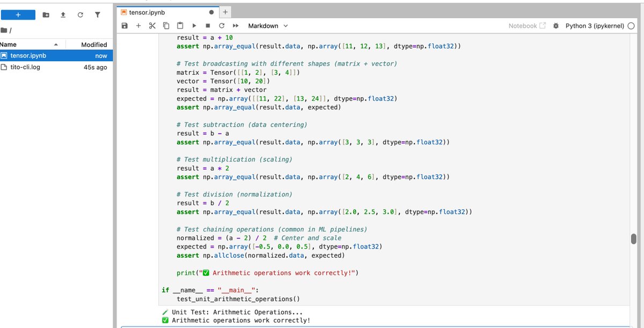Click the kernel status circle indicator
The width and height of the screenshot is (644, 328).
click(x=631, y=26)
